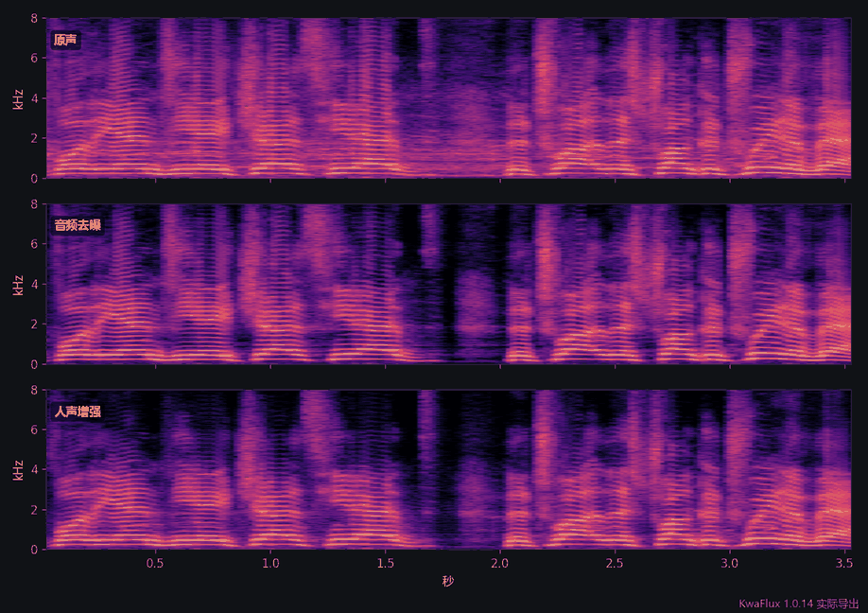The width and height of the screenshot is (868, 613).
Task: Click the 0 kHz tick of 人声增强 panel
Action: click(34, 550)
